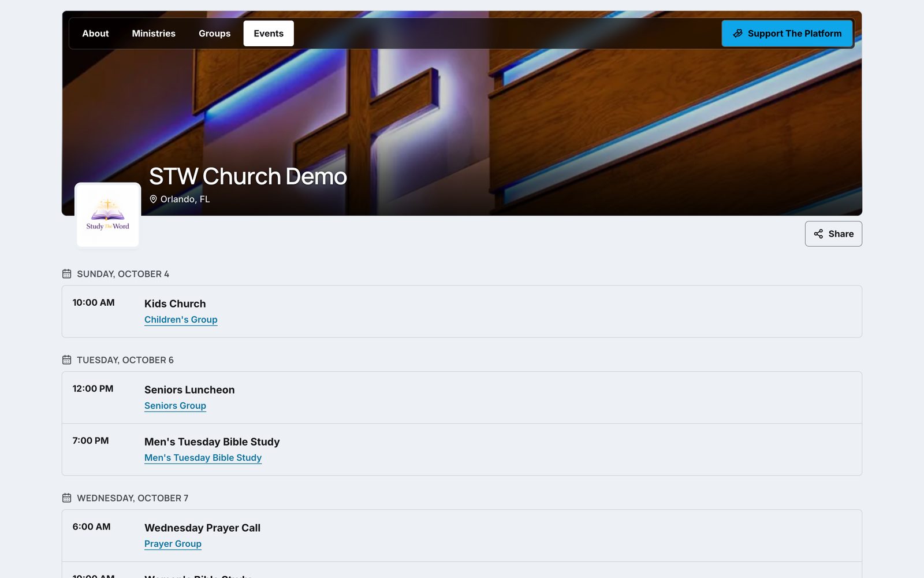Click calendar icon beside Sunday, October 4
Image resolution: width=924 pixels, height=578 pixels.
(67, 274)
